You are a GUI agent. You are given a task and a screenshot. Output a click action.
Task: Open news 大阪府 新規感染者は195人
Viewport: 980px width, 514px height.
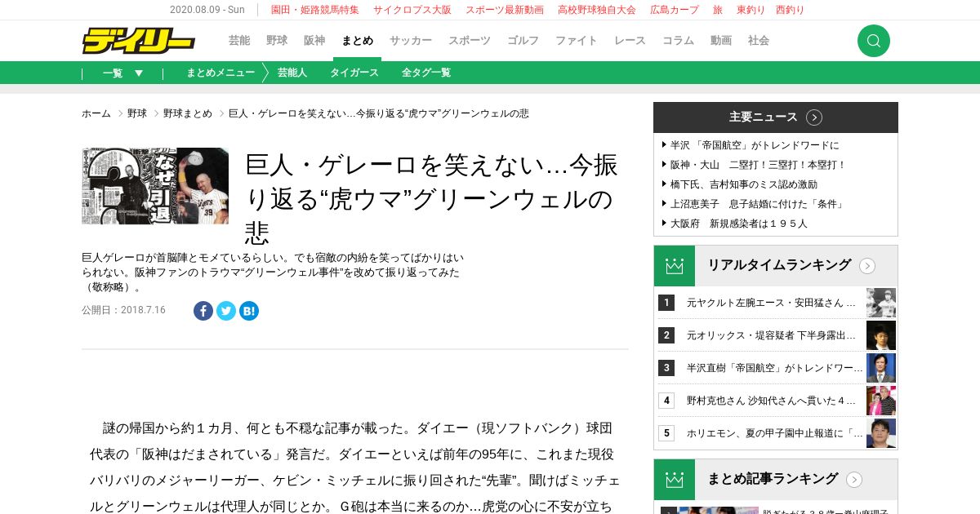pyautogui.click(x=738, y=224)
